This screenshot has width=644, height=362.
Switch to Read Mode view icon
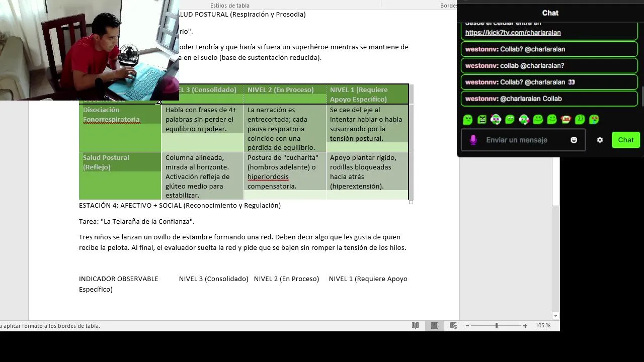pyautogui.click(x=415, y=326)
